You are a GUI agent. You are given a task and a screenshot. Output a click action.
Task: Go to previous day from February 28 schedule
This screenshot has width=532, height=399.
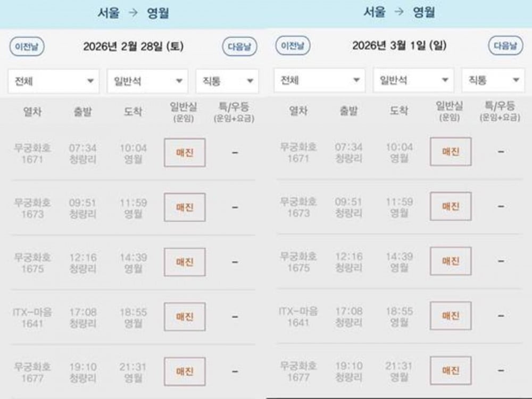click(27, 47)
